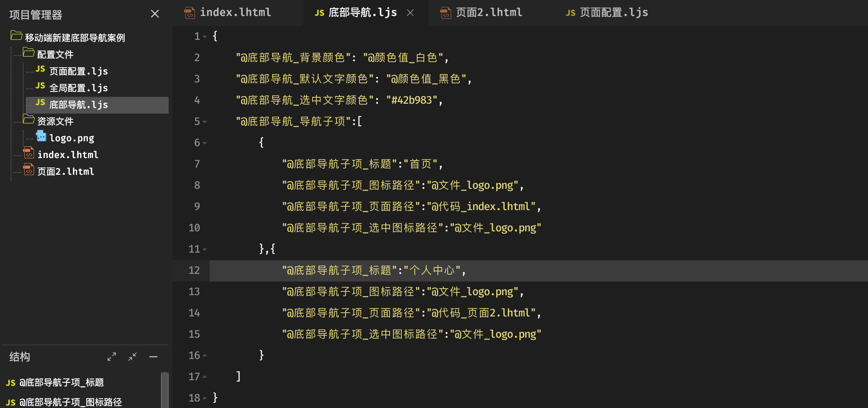The height and width of the screenshot is (408, 868).
Task: Click line number 15 in the gutter
Action: click(x=194, y=334)
